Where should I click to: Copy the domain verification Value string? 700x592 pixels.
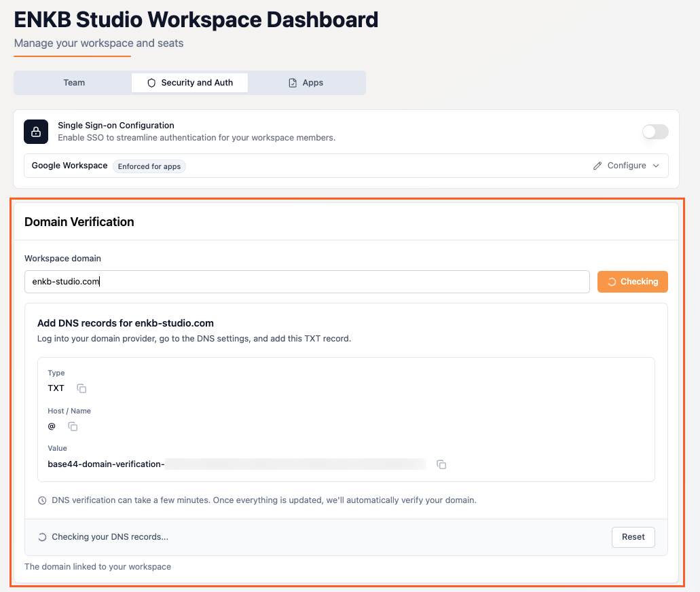coord(441,464)
